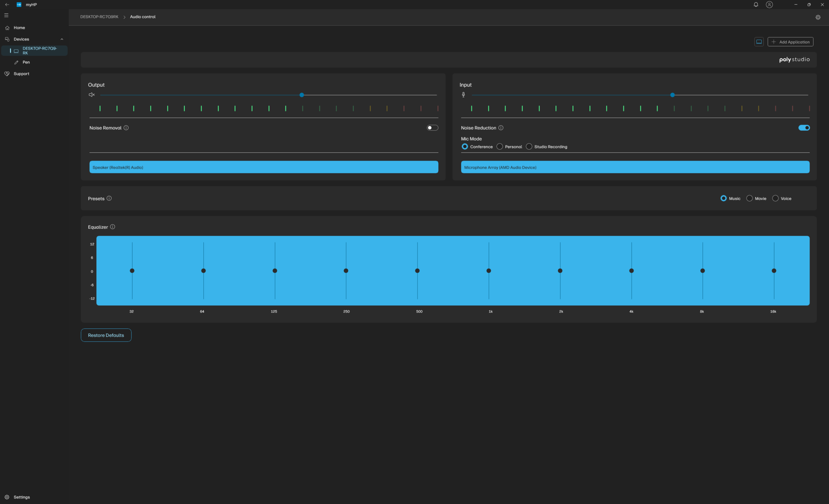Choose the Movie preset
This screenshot has height=504, width=829.
click(750, 198)
